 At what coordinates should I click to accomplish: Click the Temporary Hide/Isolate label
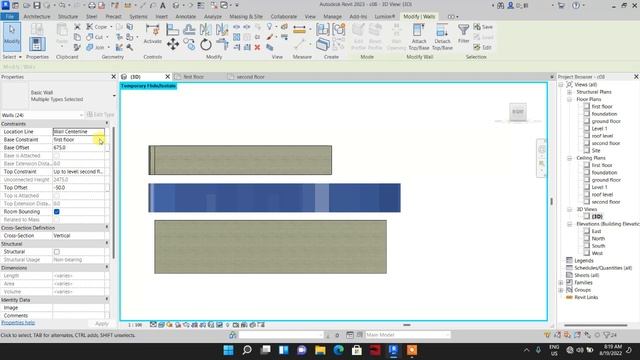(149, 86)
